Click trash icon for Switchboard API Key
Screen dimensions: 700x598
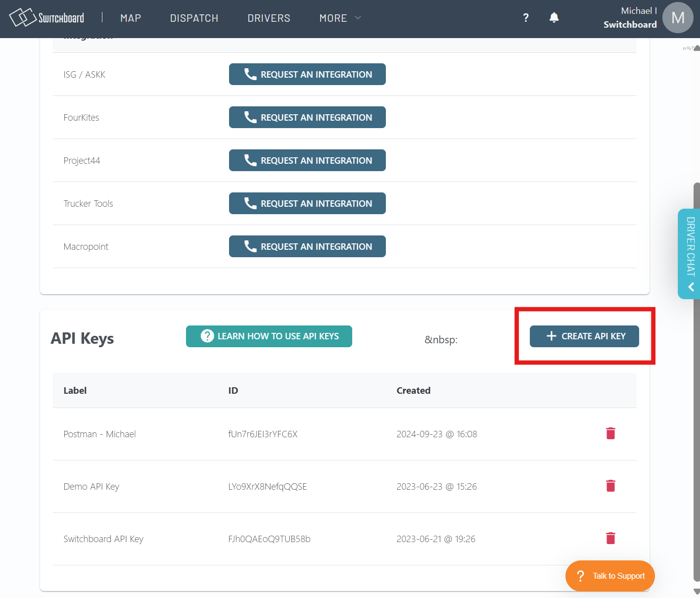(x=610, y=539)
